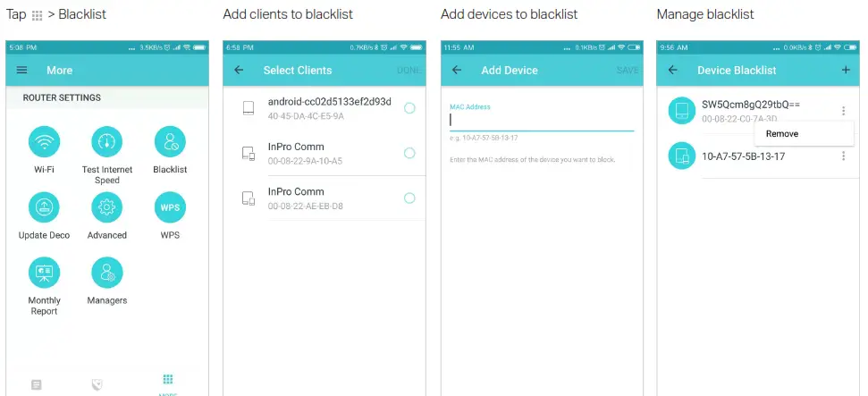Choose Remove from the context menu
868x396 pixels.
[783, 134]
